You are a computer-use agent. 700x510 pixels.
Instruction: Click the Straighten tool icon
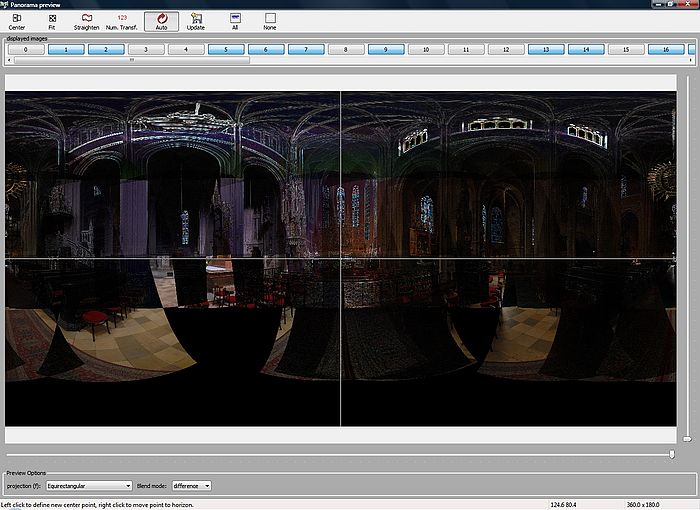pos(87,20)
